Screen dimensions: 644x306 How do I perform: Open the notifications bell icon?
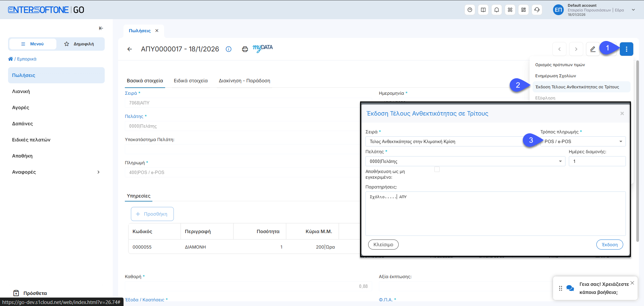(496, 10)
